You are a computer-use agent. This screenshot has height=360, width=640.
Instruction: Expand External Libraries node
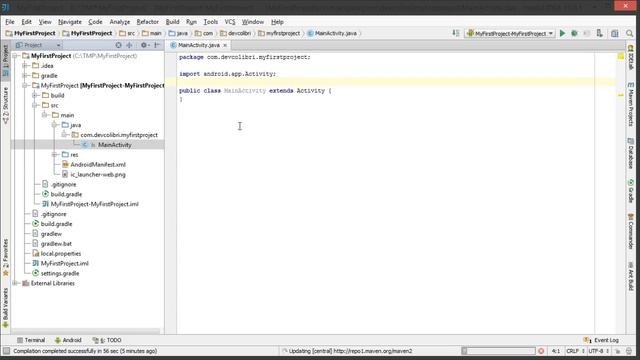point(15,283)
